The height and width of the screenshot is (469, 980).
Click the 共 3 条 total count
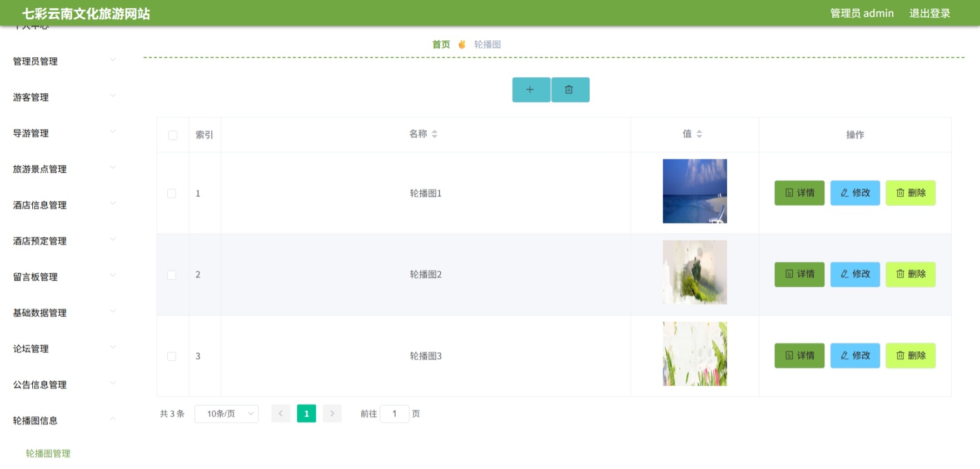(172, 414)
